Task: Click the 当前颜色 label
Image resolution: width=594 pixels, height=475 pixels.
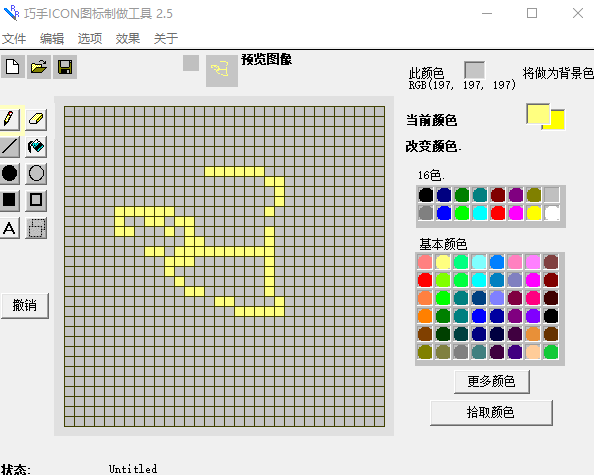Action: (431, 120)
